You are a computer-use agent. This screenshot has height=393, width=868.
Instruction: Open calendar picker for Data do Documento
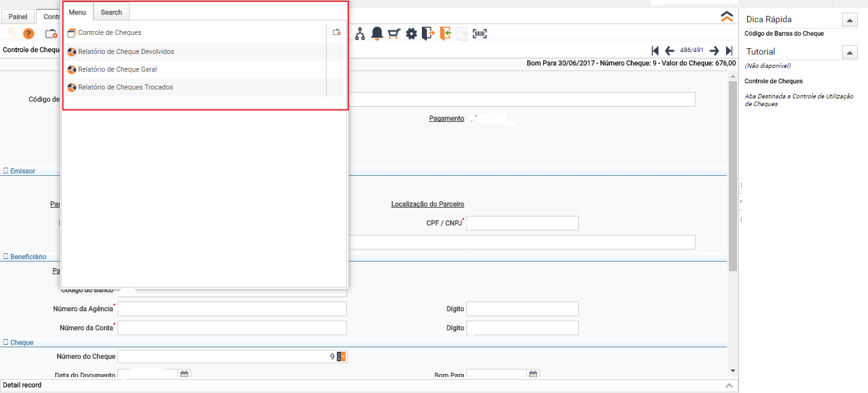[184, 375]
